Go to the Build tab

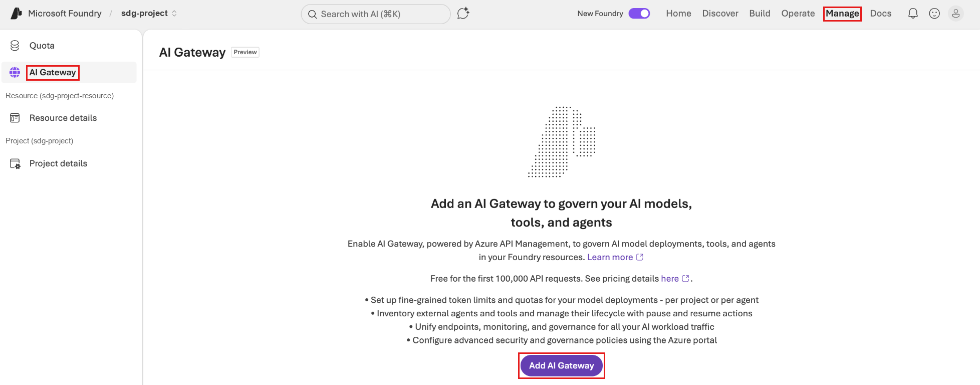coord(760,14)
